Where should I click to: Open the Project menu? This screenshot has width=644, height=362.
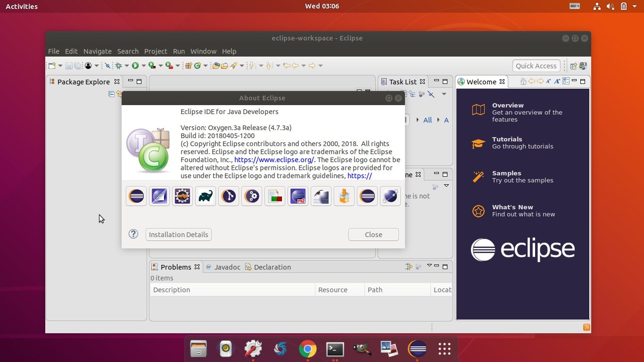tap(156, 51)
